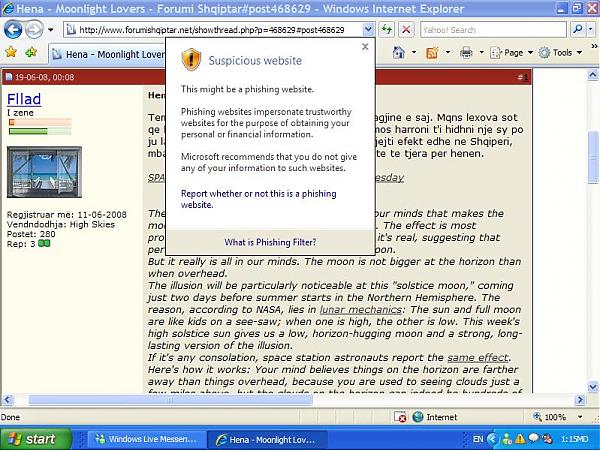Open the Tools menu

click(x=560, y=53)
